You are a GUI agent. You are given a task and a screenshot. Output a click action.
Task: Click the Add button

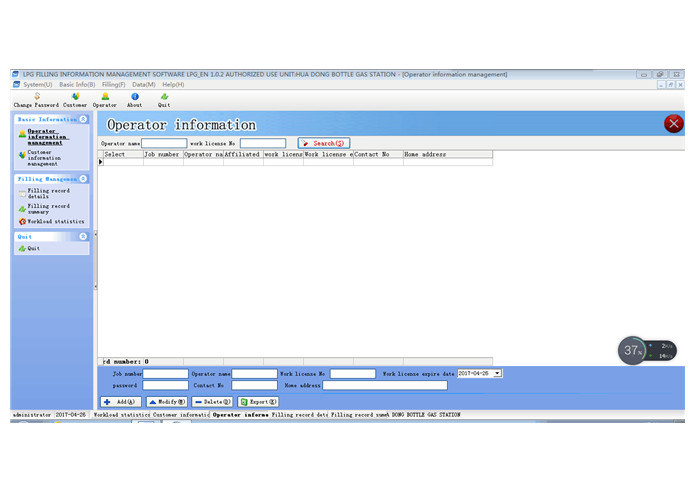click(121, 401)
